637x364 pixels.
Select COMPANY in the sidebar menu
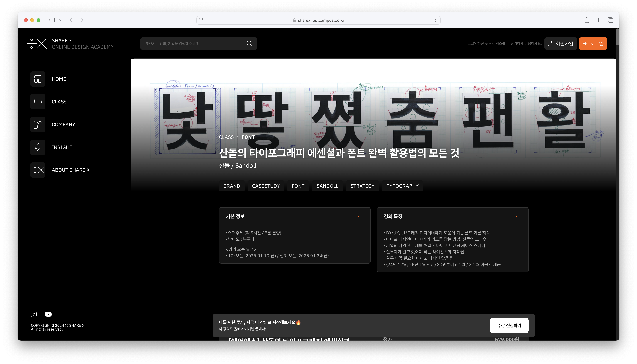64,124
